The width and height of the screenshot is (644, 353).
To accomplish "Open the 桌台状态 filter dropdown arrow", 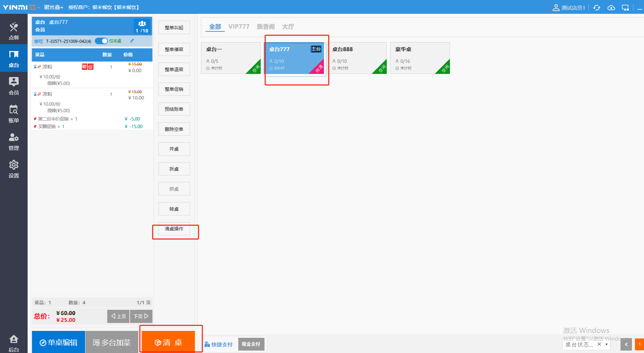I will pyautogui.click(x=606, y=344).
